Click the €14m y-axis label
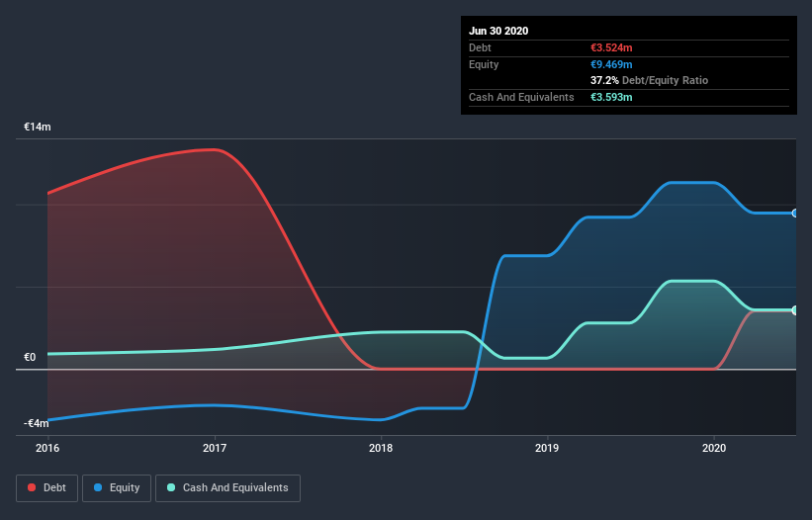The image size is (812, 520). 38,127
